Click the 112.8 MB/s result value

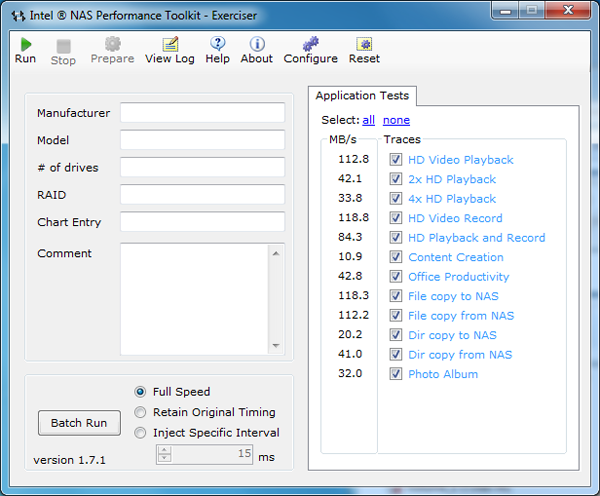(353, 159)
